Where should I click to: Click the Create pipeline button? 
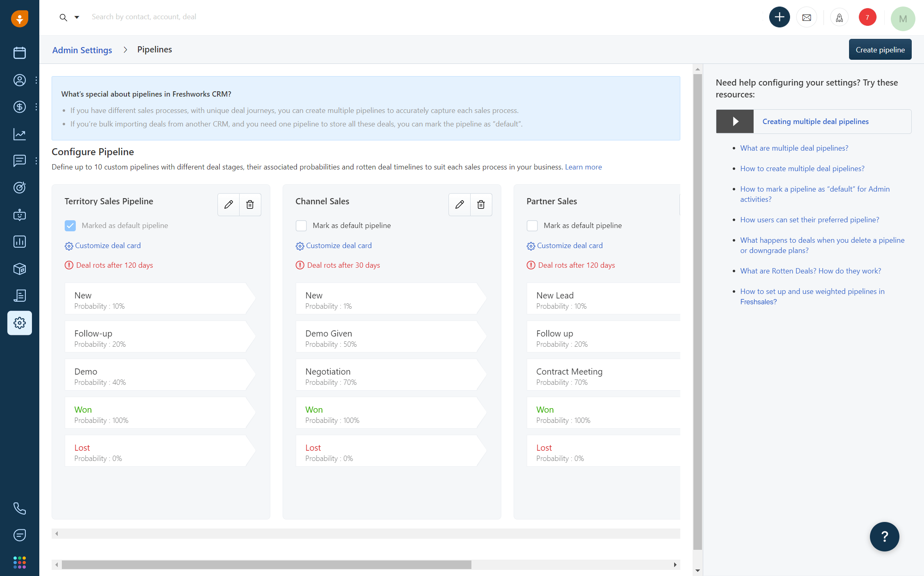click(880, 49)
